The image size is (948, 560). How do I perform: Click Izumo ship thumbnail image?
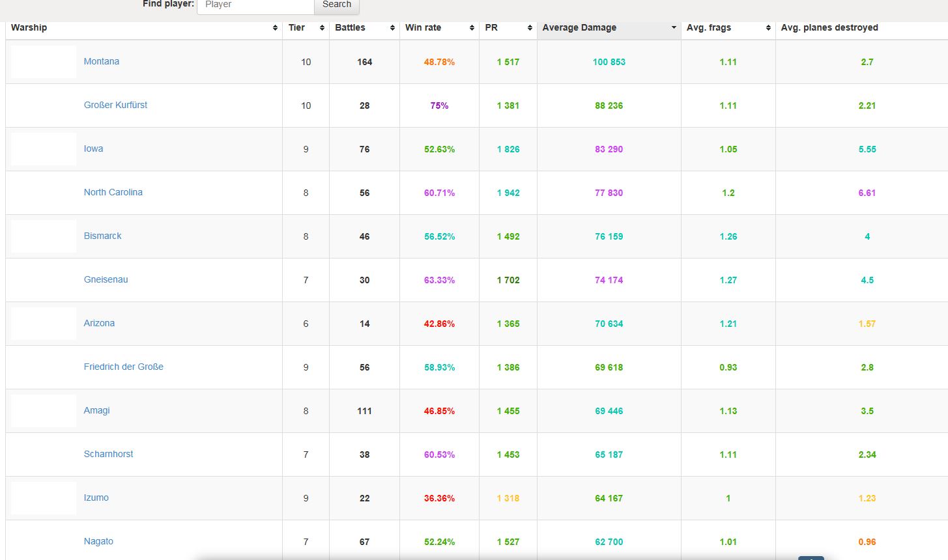pyautogui.click(x=44, y=498)
